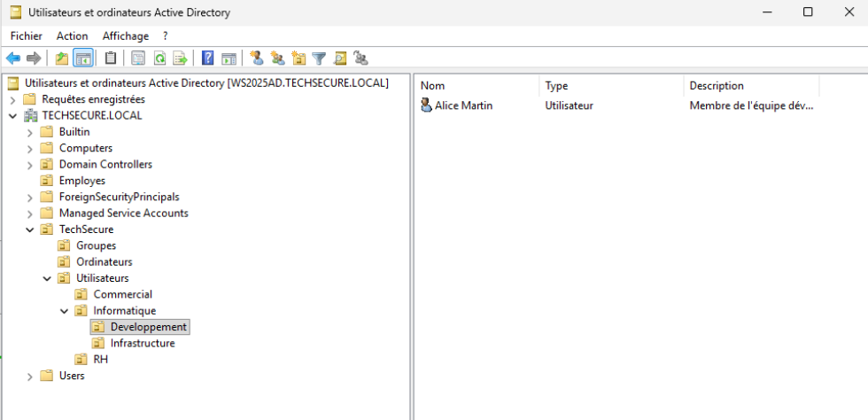Select the Alice Martin user entry

pyautogui.click(x=462, y=105)
